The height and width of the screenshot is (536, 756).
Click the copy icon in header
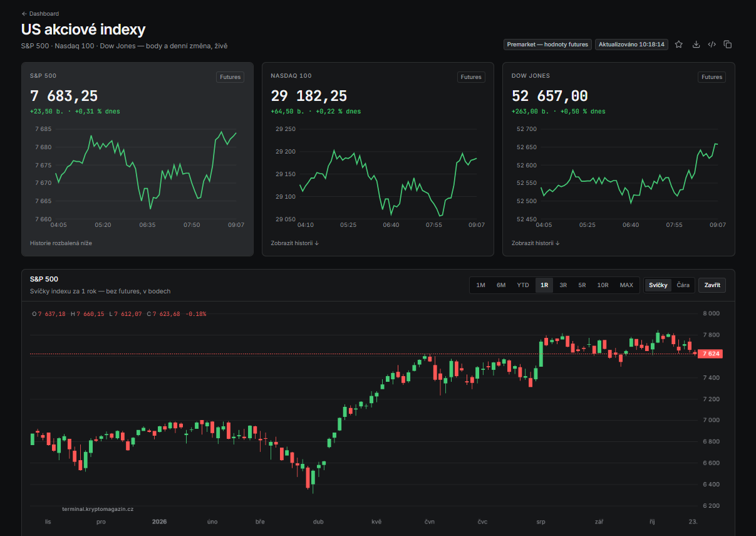click(727, 45)
